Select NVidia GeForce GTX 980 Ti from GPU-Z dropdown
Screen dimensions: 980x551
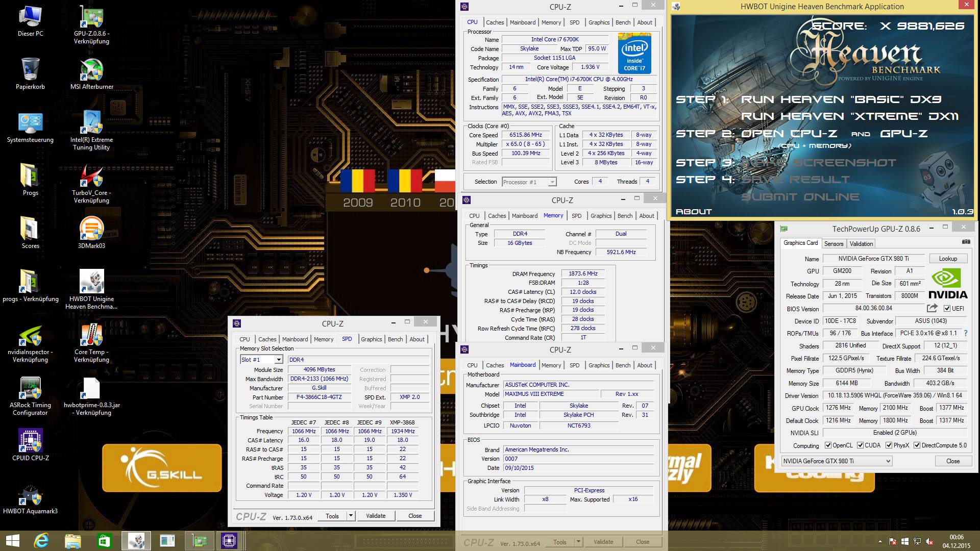coord(837,460)
